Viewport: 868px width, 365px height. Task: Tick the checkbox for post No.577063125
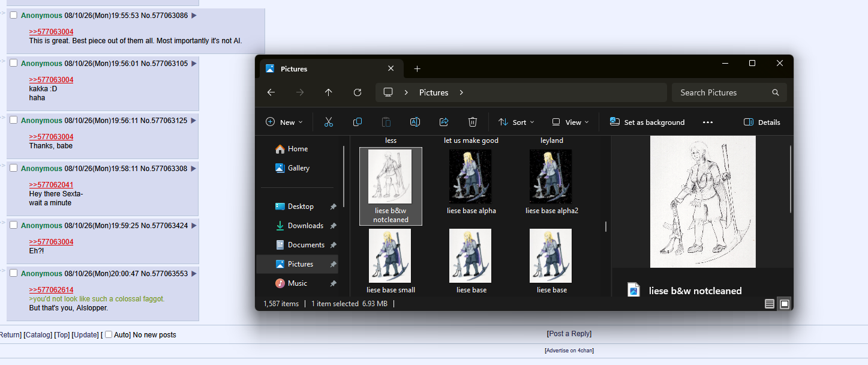(x=14, y=120)
